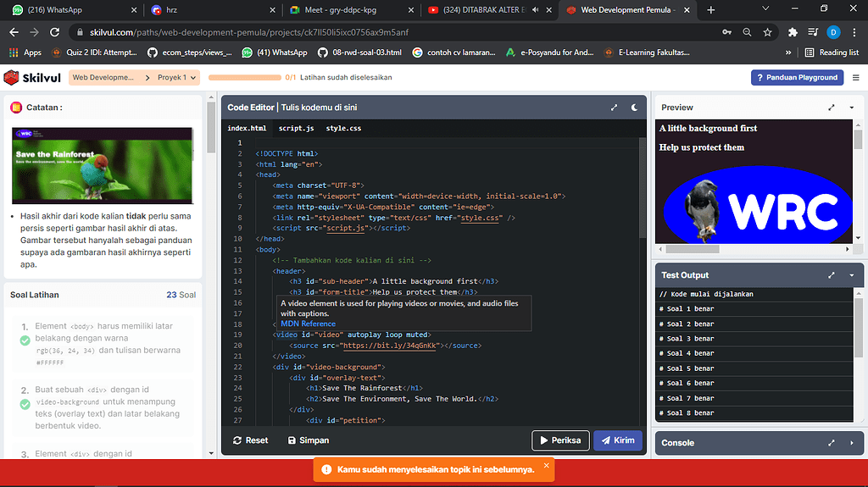Open the tab search dropdown
The width and height of the screenshot is (868, 487).
(765, 8)
